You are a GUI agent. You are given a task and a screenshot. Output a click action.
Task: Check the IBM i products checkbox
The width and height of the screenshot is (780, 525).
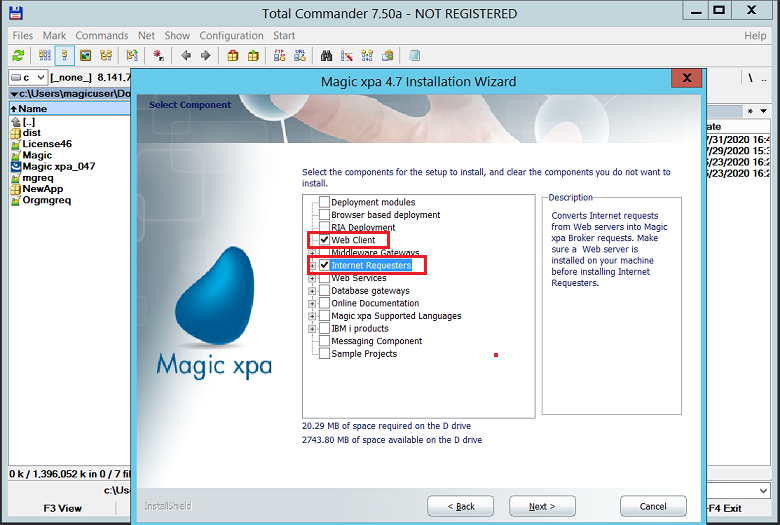[324, 328]
